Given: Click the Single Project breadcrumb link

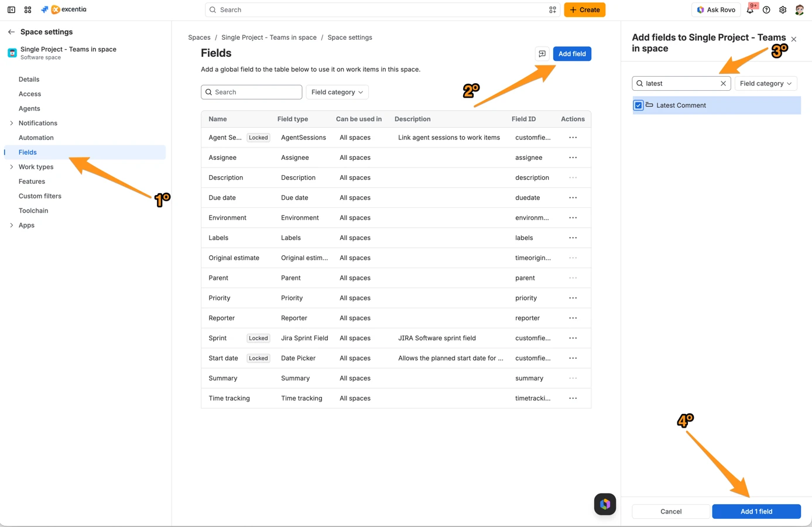Looking at the screenshot, I should pyautogui.click(x=269, y=37).
